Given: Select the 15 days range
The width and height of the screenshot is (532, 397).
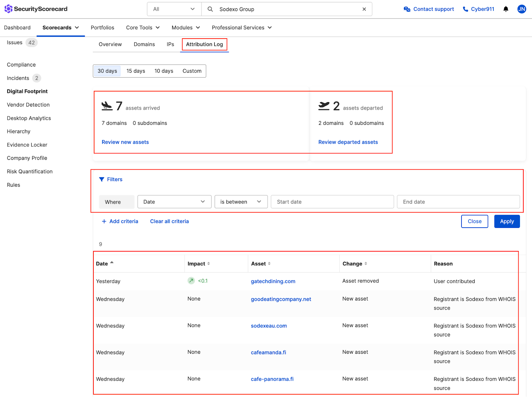Looking at the screenshot, I should tap(136, 71).
